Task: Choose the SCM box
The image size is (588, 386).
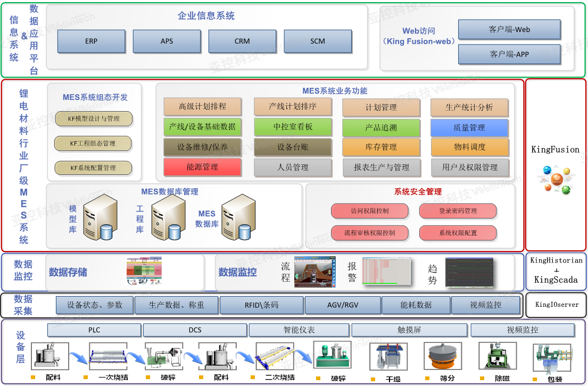Action: (x=318, y=41)
